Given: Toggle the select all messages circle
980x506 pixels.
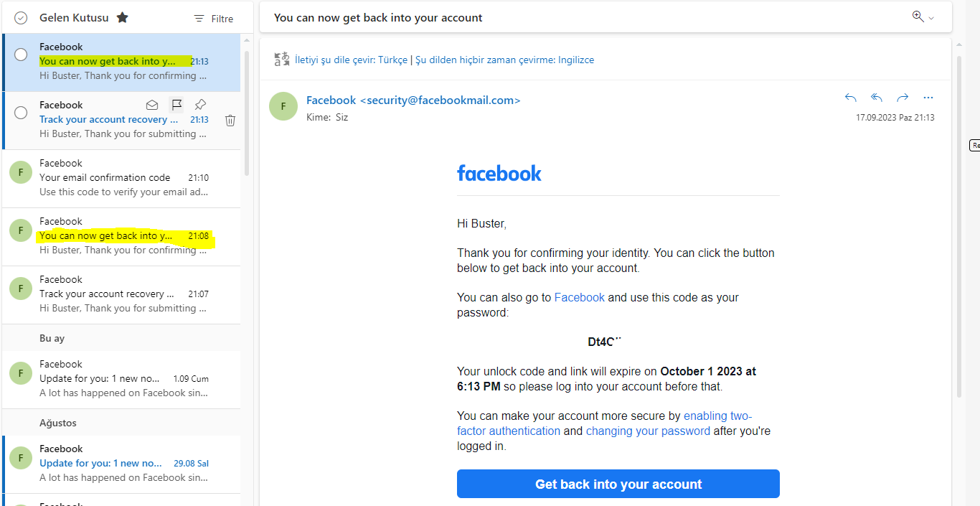Looking at the screenshot, I should tap(21, 18).
